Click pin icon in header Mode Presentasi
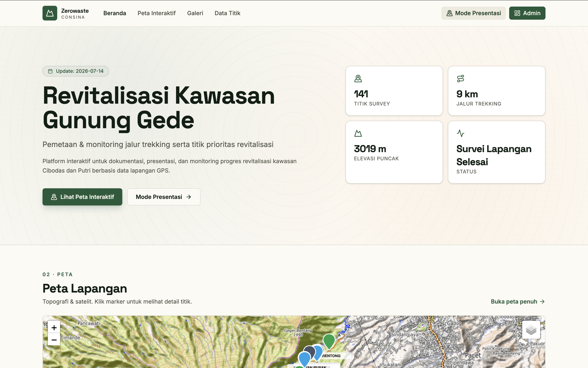Viewport: 588px width, 368px height. (x=449, y=13)
